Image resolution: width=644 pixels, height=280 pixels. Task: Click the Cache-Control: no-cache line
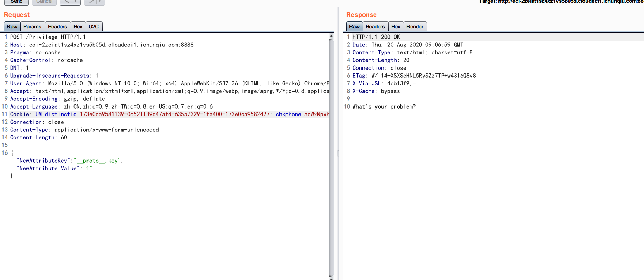coord(46,60)
